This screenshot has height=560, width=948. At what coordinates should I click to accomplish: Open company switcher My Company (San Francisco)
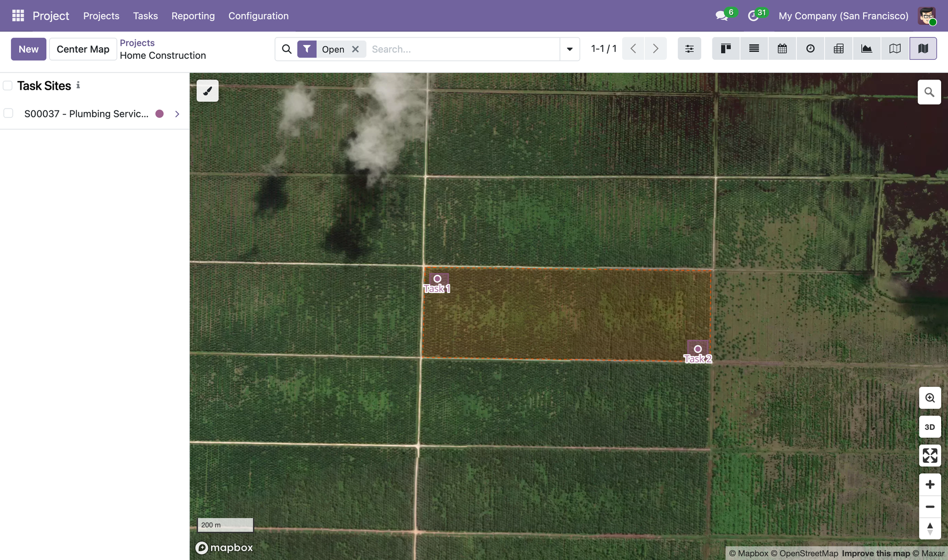pyautogui.click(x=843, y=16)
